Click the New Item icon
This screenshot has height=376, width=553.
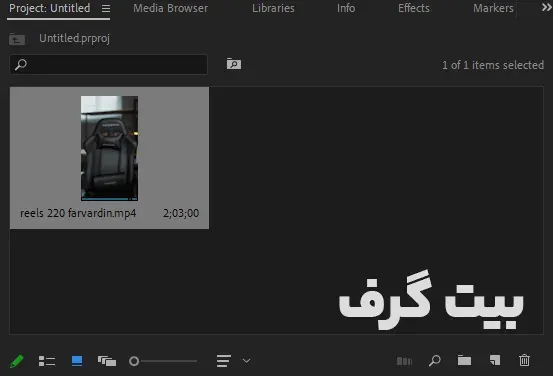[495, 360]
